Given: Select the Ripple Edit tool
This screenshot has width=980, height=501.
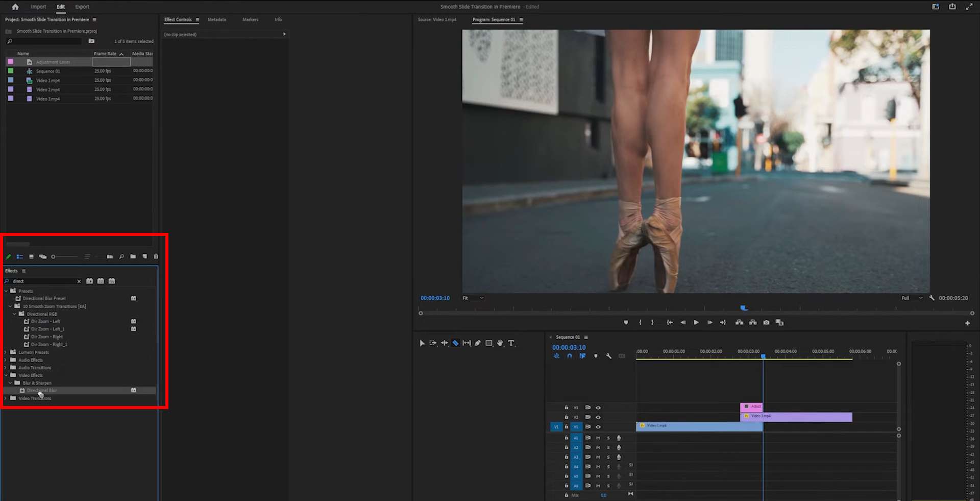Looking at the screenshot, I should tap(444, 343).
